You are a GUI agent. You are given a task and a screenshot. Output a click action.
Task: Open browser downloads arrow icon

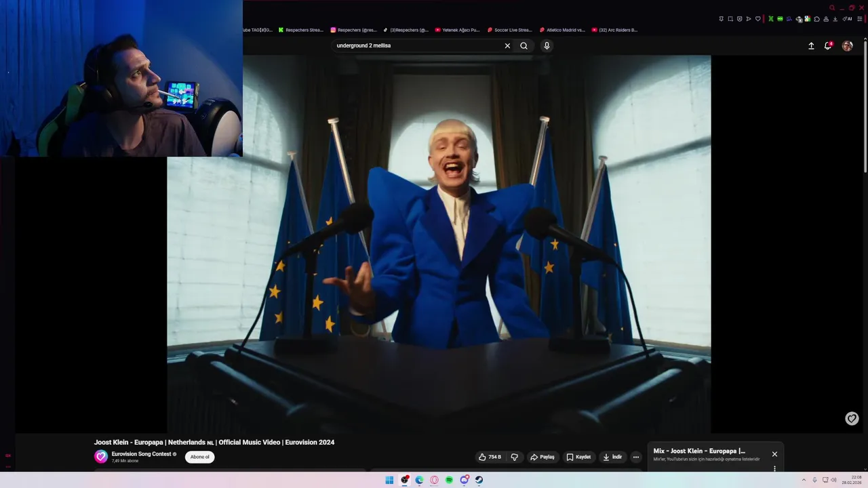835,19
